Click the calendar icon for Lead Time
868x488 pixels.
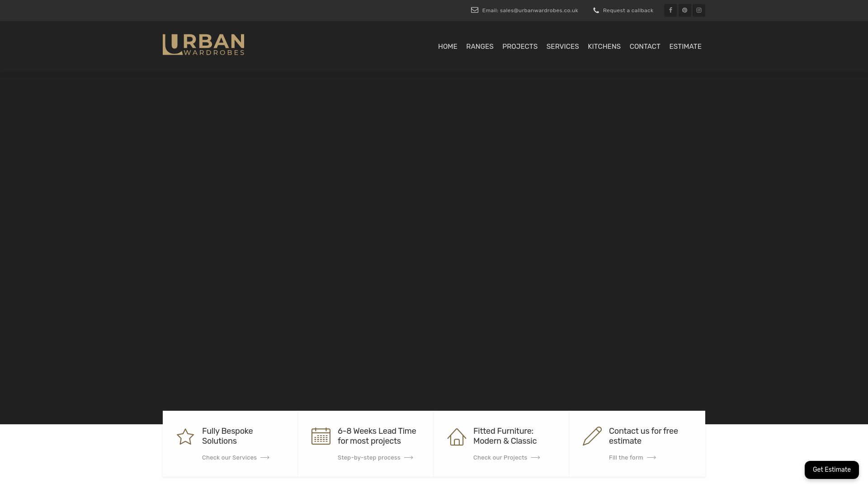click(321, 436)
